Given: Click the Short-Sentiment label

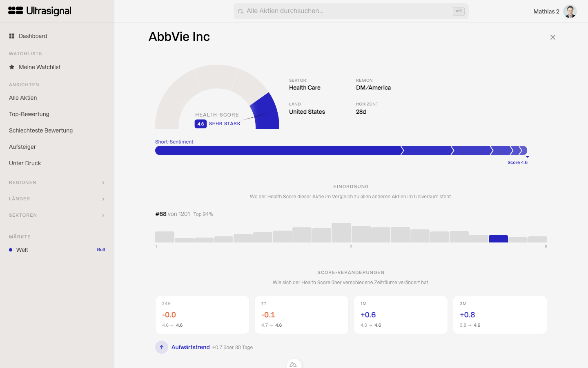Looking at the screenshot, I should (x=174, y=142).
